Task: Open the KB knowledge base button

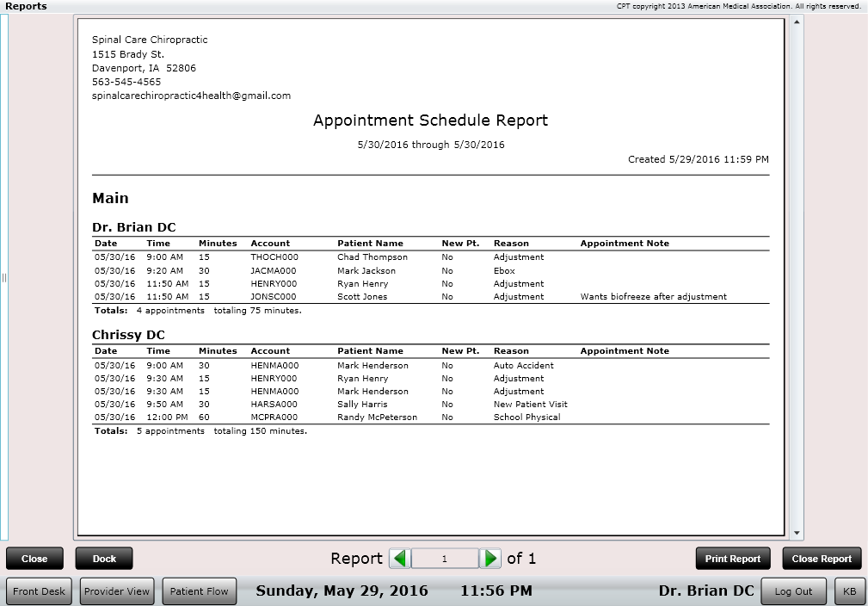Action: point(849,591)
